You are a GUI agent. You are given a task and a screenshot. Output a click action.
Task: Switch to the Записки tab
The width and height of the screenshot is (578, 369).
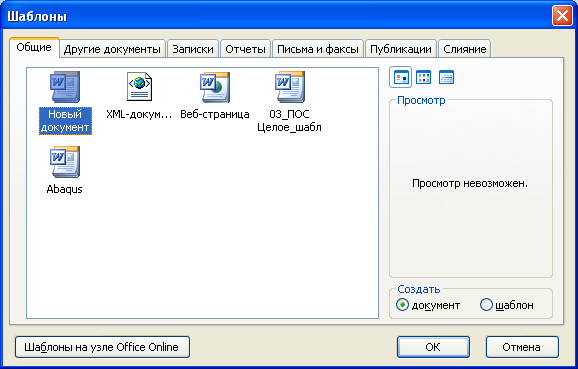click(193, 49)
